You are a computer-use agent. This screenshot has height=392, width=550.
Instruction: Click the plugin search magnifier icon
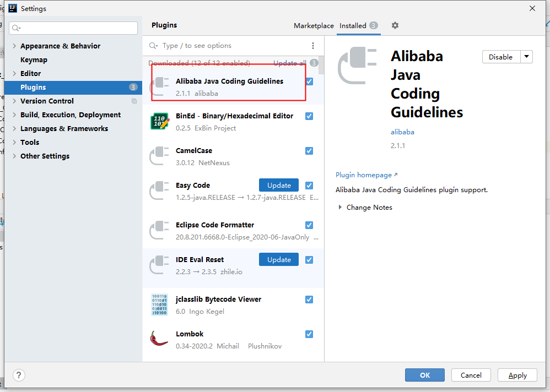(x=153, y=46)
